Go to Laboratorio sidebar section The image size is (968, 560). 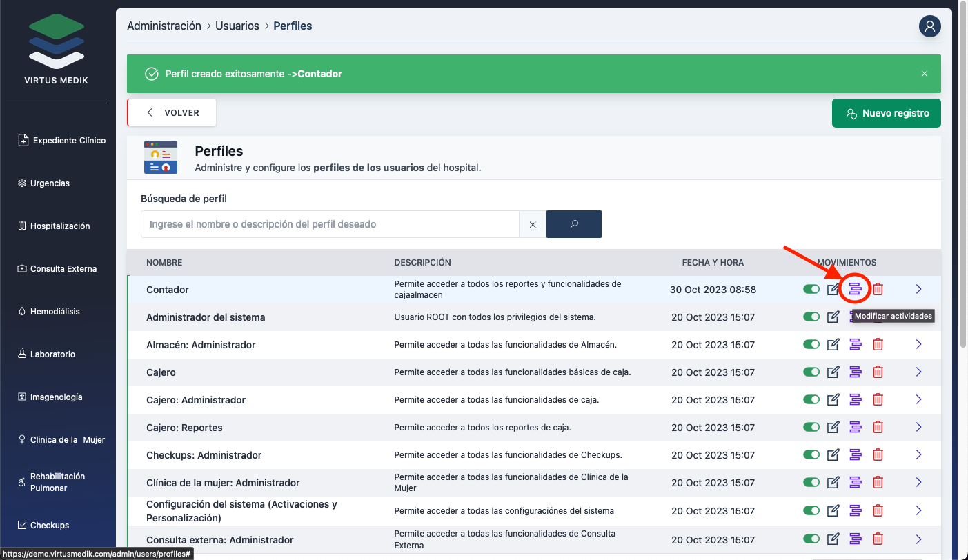(x=52, y=354)
